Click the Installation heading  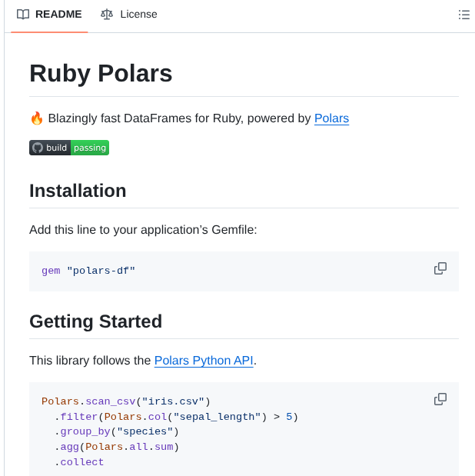point(78,191)
